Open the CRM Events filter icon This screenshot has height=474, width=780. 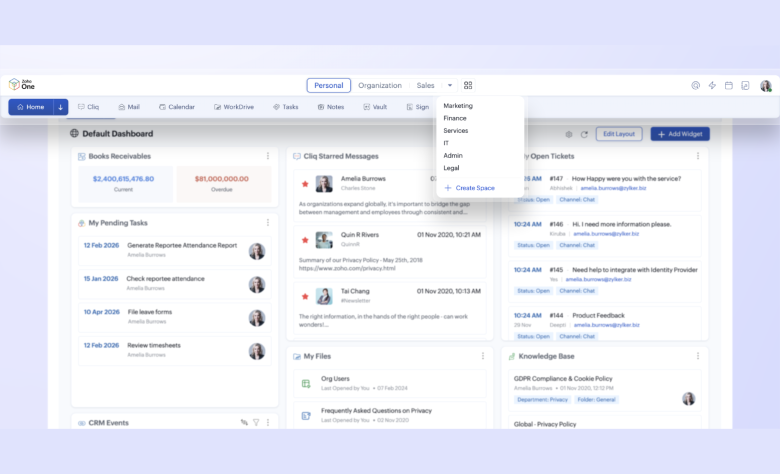point(256,423)
